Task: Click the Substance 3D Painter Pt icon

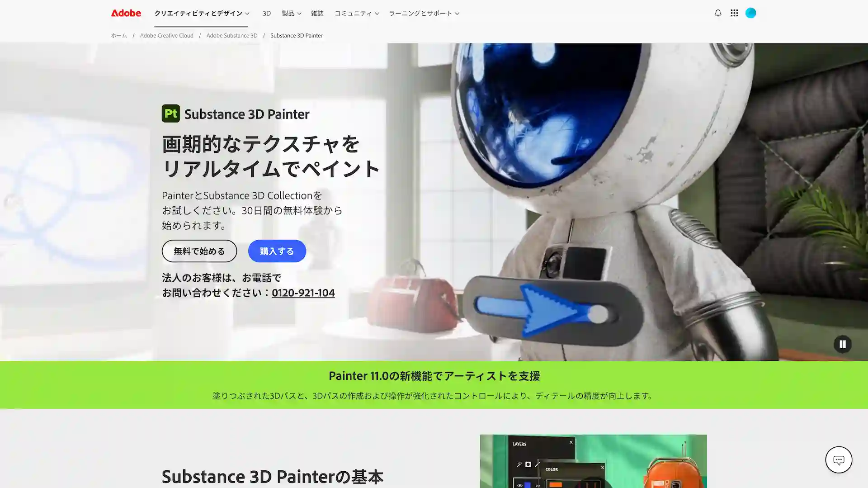Action: pyautogui.click(x=170, y=114)
